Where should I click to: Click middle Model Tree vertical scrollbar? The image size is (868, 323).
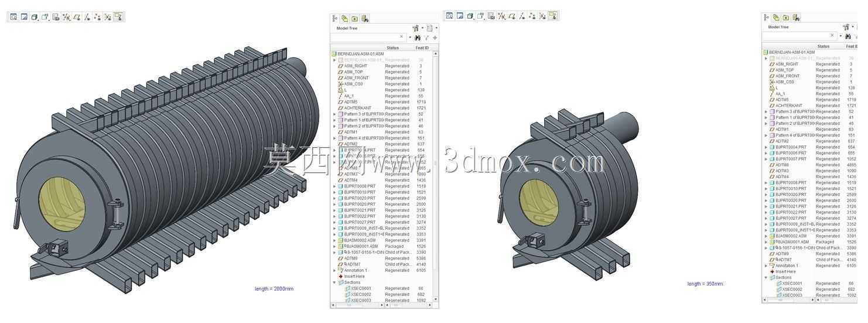coord(436,176)
